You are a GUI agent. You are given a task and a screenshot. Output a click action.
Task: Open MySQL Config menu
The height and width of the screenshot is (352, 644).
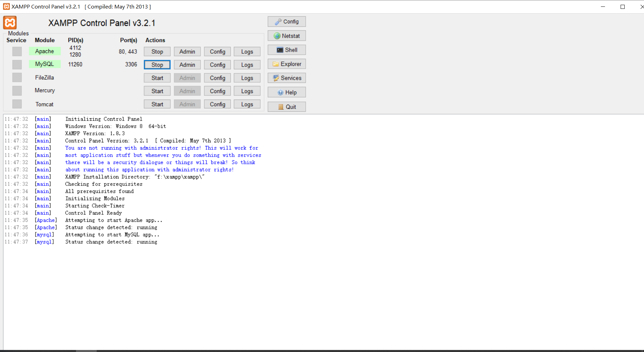(217, 65)
